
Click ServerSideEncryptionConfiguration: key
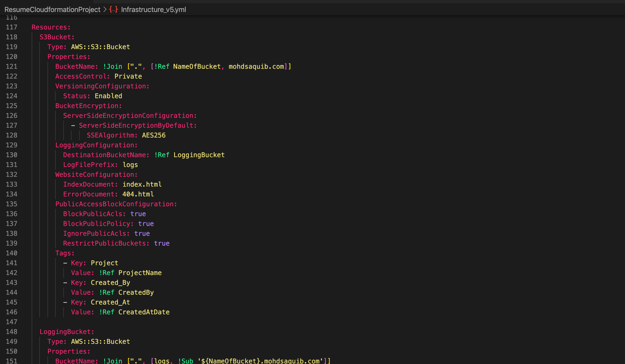coord(130,116)
